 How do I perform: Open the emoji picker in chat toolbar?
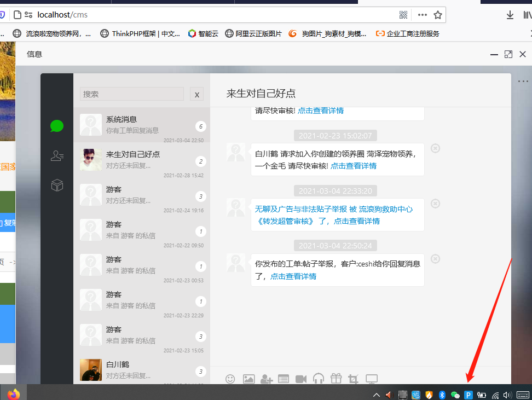230,379
